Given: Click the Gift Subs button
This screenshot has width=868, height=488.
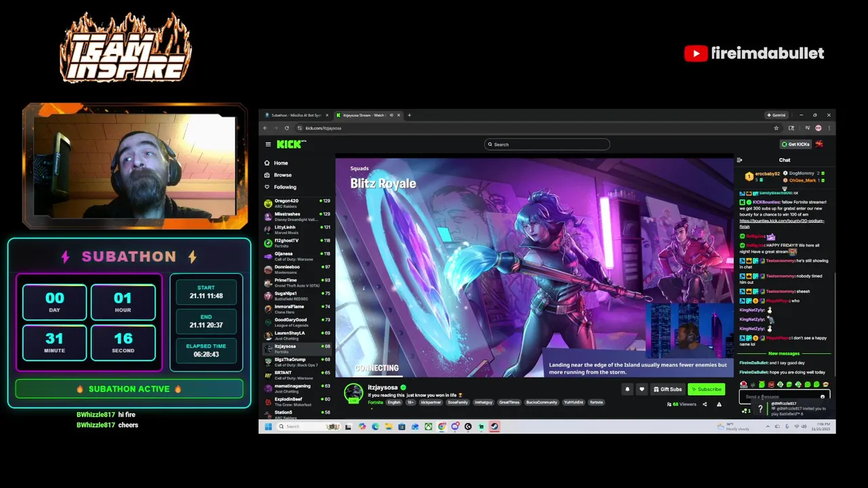Looking at the screenshot, I should [667, 389].
